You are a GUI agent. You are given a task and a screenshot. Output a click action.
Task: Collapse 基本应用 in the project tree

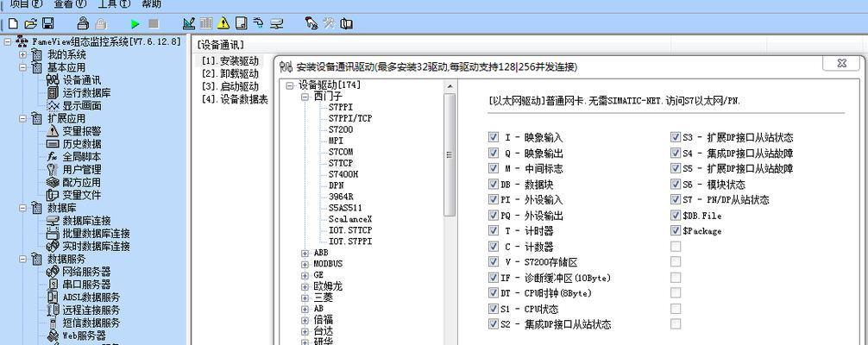[22, 67]
